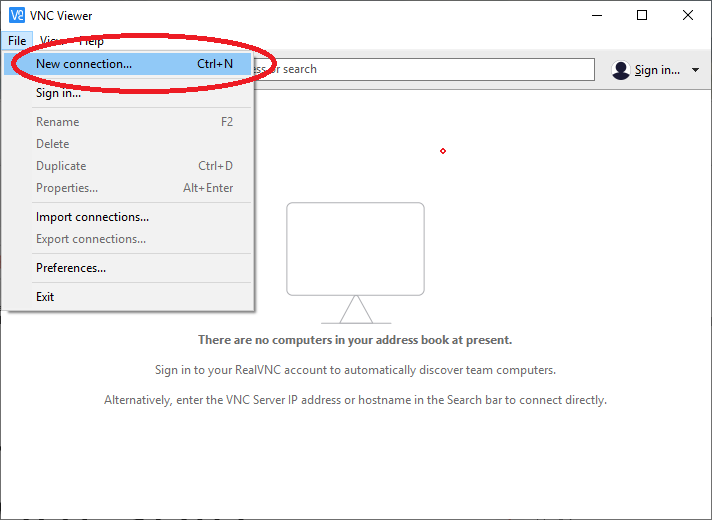Maximize the VNC Viewer window

[x=642, y=15]
